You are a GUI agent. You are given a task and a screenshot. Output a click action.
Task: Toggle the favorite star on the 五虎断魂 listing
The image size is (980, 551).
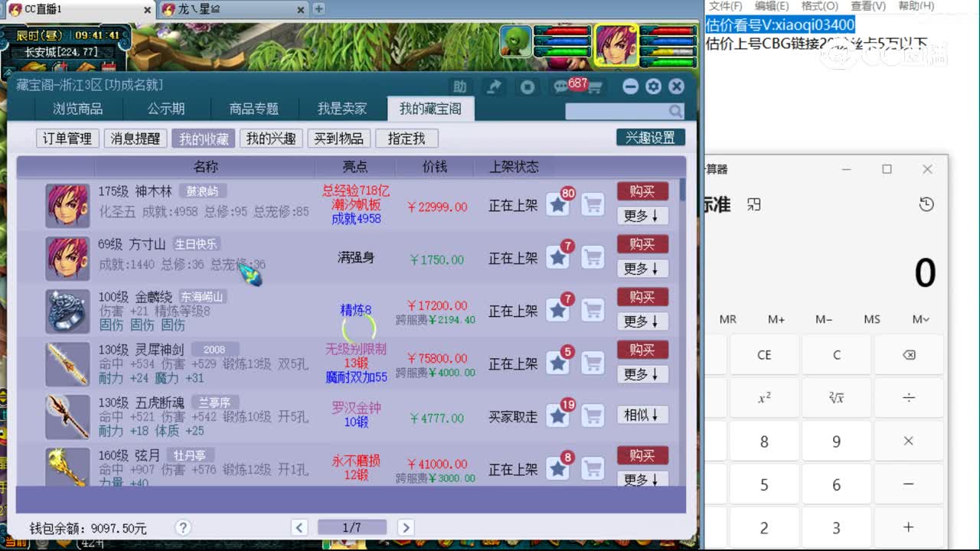(557, 416)
